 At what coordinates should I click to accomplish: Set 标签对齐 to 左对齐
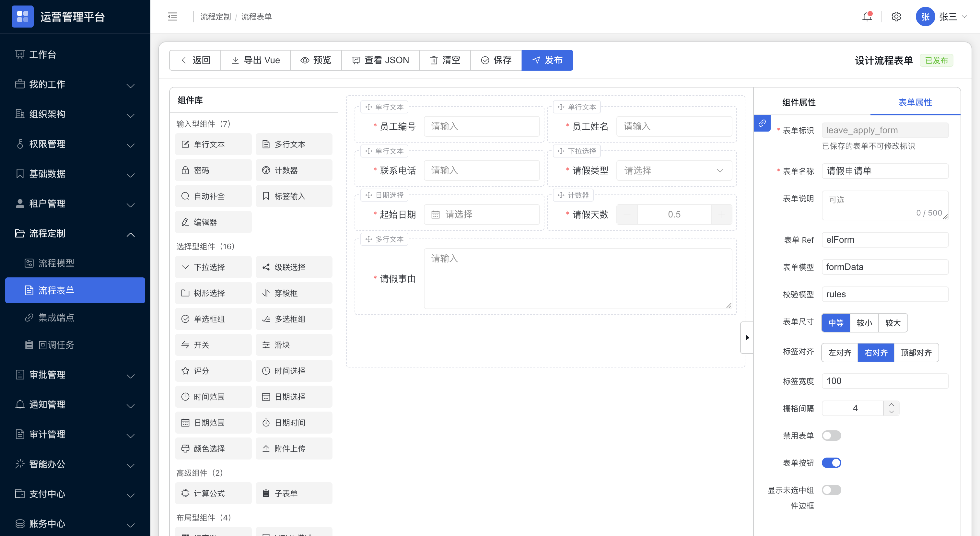(x=840, y=353)
